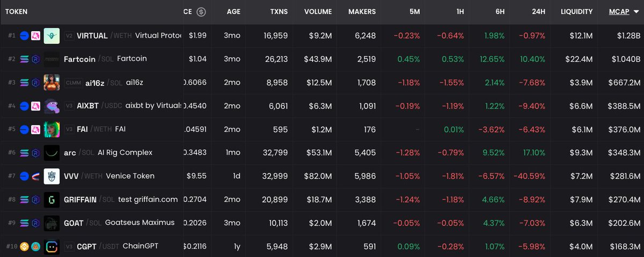Click the TOKEN column header
The image size is (644, 257).
(16, 12)
